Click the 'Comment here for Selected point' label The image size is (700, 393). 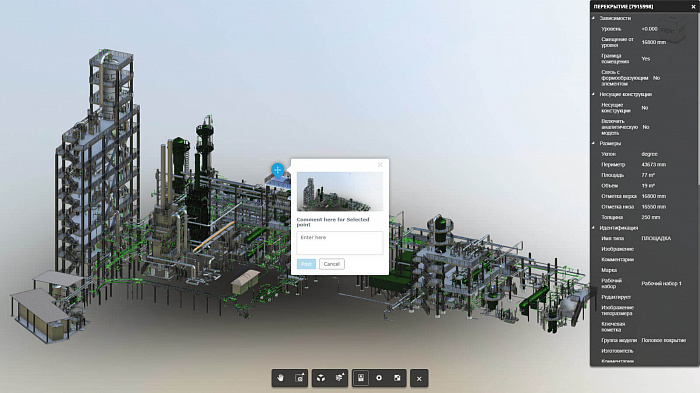pyautogui.click(x=333, y=222)
